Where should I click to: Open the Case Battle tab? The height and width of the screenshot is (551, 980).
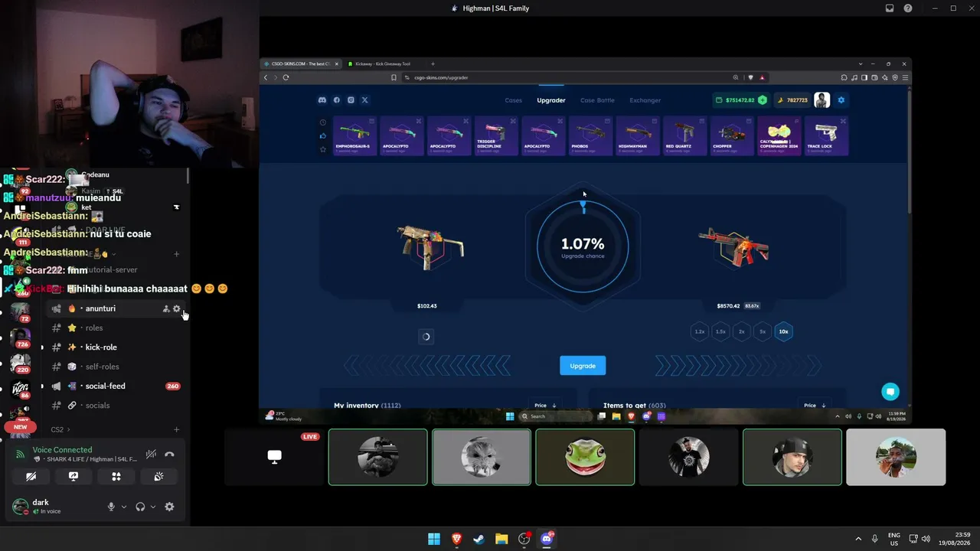pyautogui.click(x=597, y=100)
